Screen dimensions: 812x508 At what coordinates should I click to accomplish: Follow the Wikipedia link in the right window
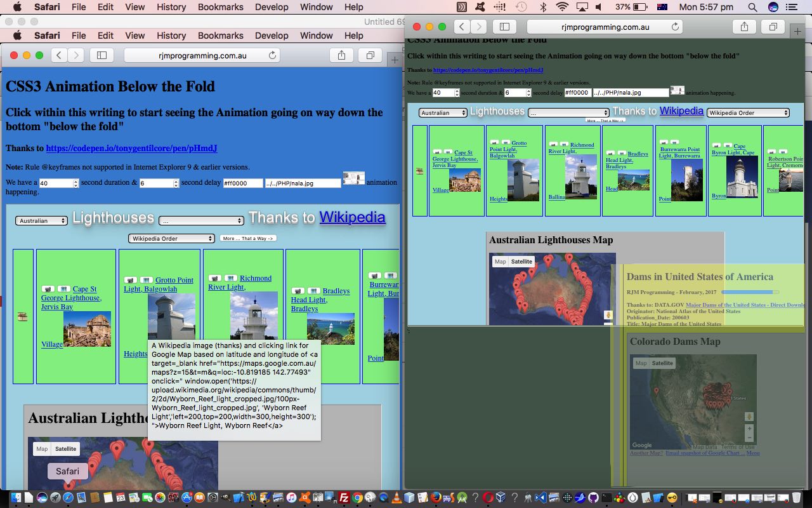pos(681,110)
